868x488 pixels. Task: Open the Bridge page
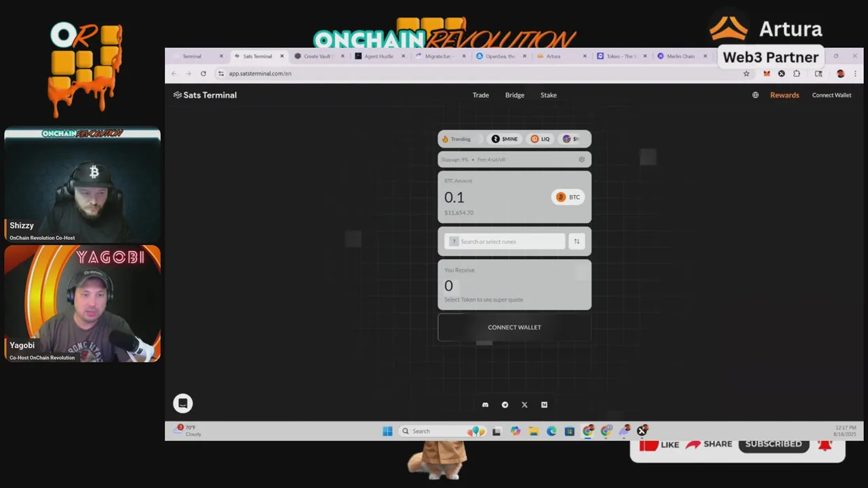[515, 95]
